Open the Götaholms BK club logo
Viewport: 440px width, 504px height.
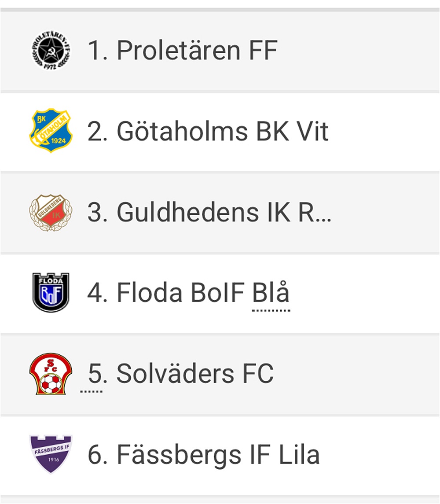point(51,131)
